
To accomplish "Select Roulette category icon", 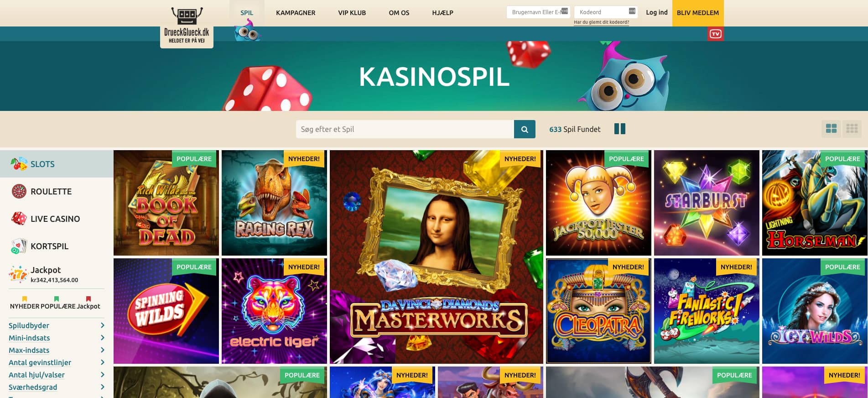I will [x=19, y=191].
